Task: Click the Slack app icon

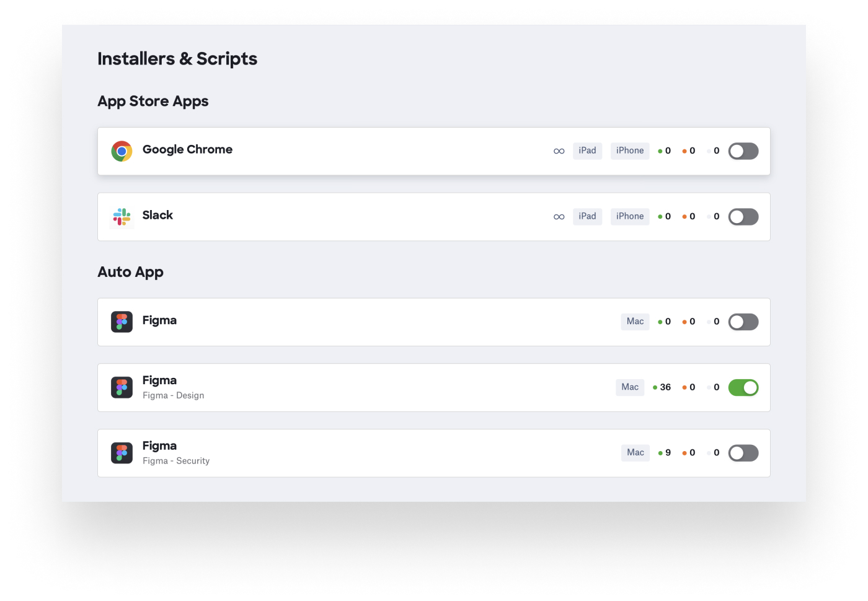Action: pyautogui.click(x=122, y=217)
